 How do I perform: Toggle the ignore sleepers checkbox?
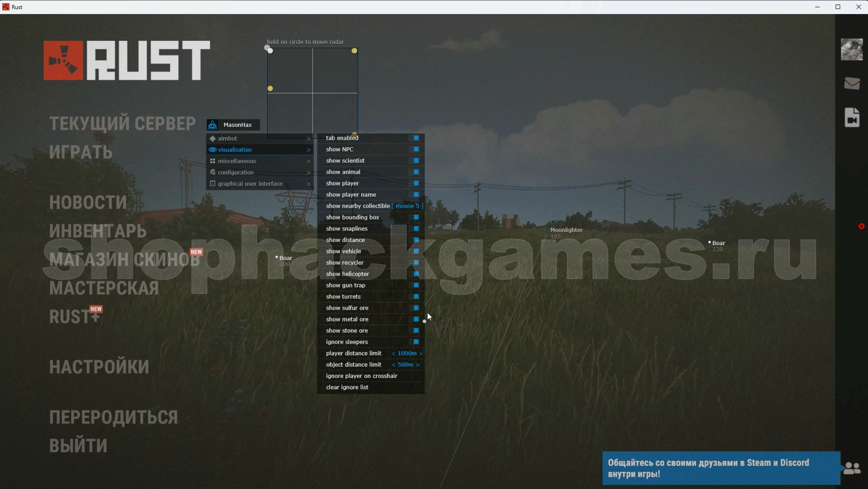pyautogui.click(x=416, y=342)
